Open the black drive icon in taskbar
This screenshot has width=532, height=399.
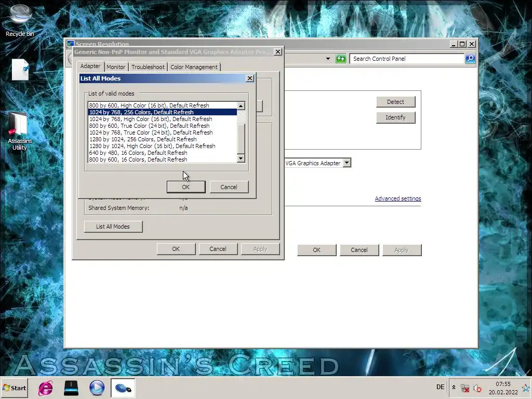[x=71, y=388]
